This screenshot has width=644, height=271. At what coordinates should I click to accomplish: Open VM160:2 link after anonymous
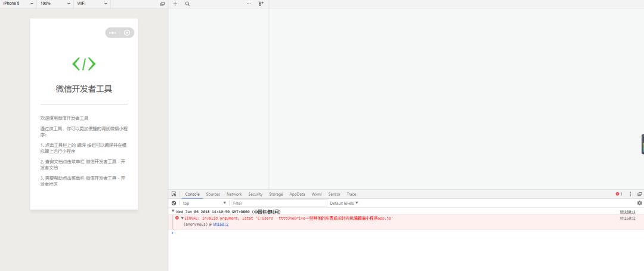point(221,224)
